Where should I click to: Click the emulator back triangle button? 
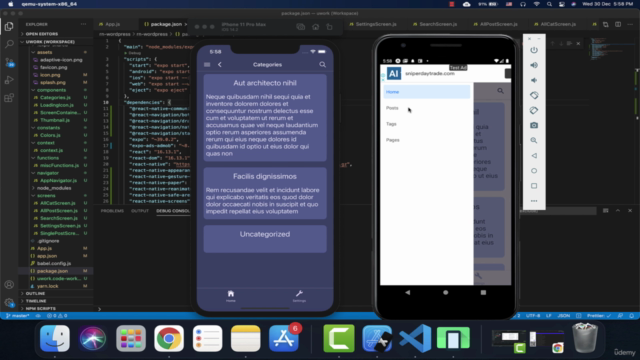[534, 156]
